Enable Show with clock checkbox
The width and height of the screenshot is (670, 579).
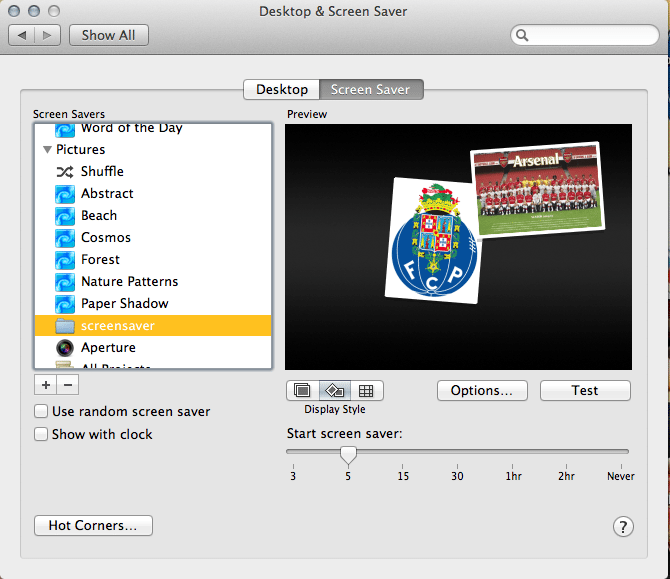(41, 434)
